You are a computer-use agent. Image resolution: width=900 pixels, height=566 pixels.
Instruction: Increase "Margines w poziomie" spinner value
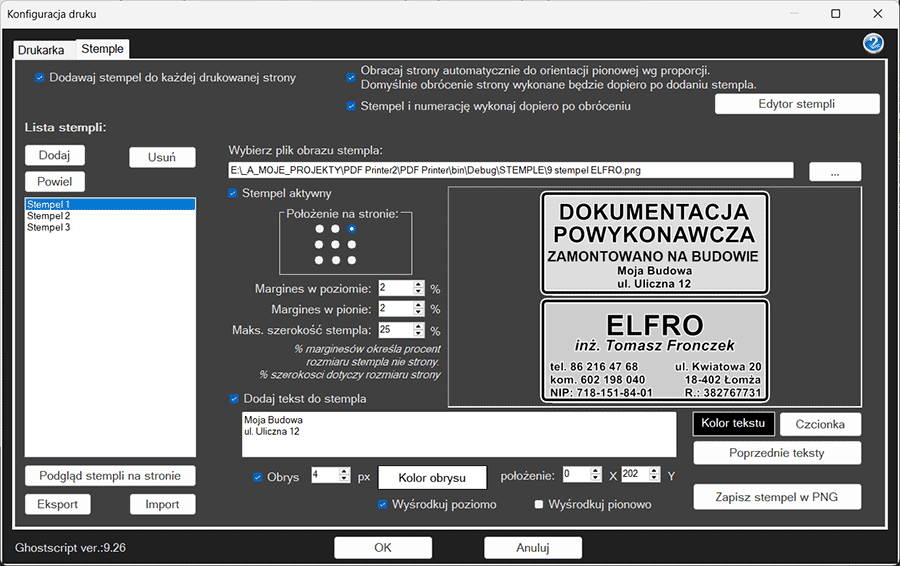[x=419, y=284]
